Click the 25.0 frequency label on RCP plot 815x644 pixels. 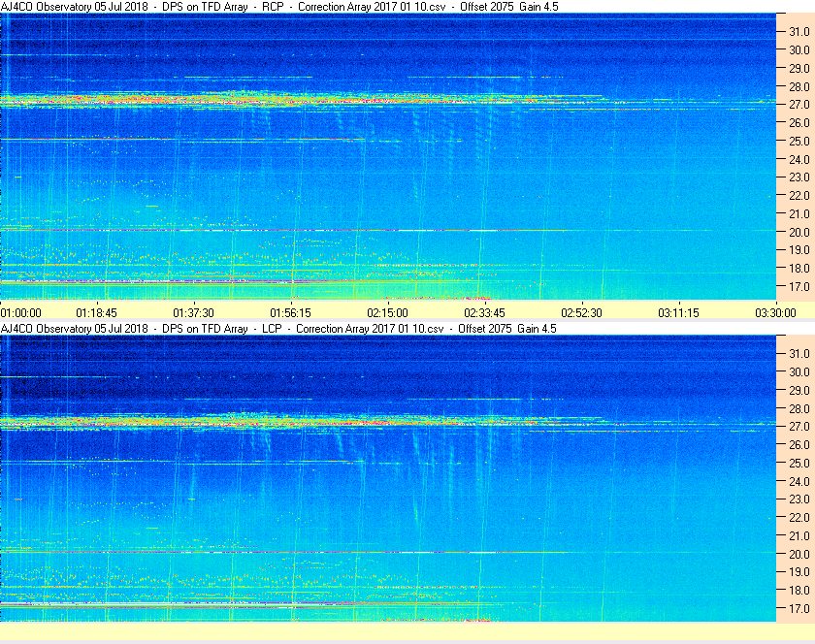pos(799,141)
